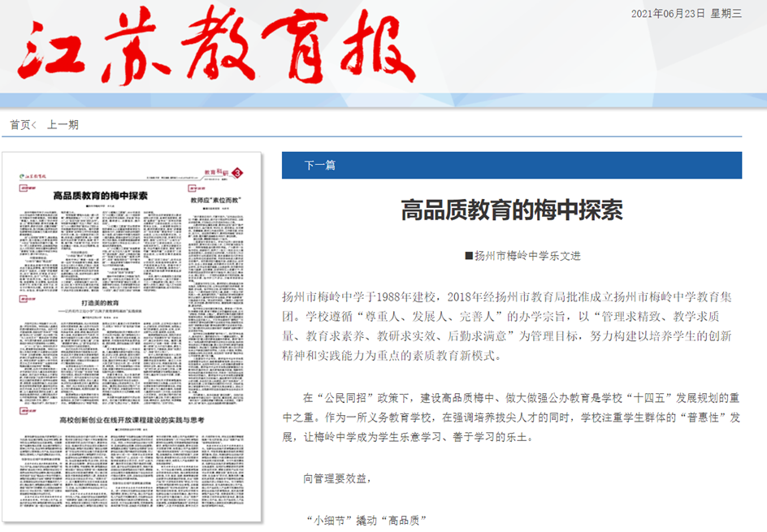Click red column tag above 教师应 headline

196,188
